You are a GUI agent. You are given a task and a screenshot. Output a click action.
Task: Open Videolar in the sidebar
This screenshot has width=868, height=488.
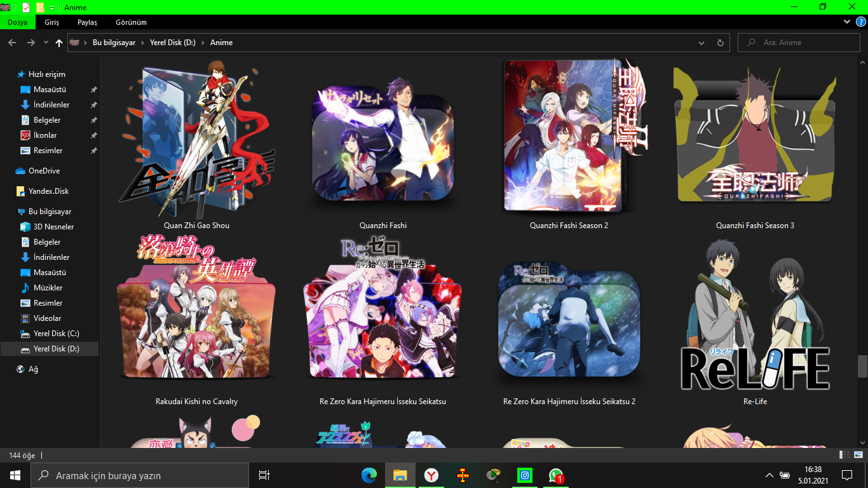48,318
